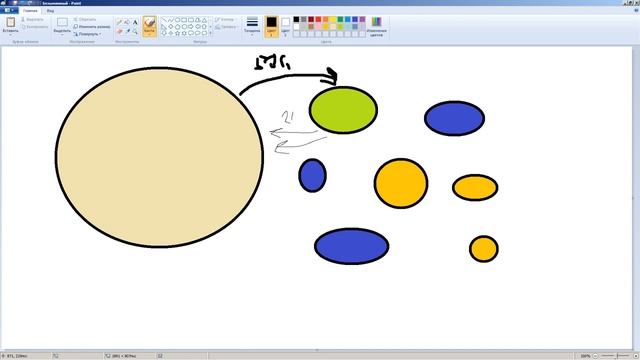The height and width of the screenshot is (360, 640).
Task: Select the Text tool
Action: point(135,22)
